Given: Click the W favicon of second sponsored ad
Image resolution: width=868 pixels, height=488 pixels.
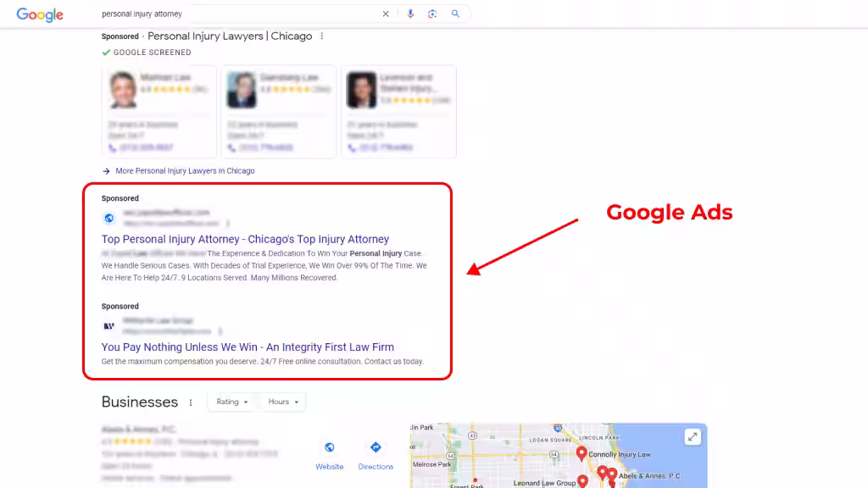Looking at the screenshot, I should (x=109, y=326).
